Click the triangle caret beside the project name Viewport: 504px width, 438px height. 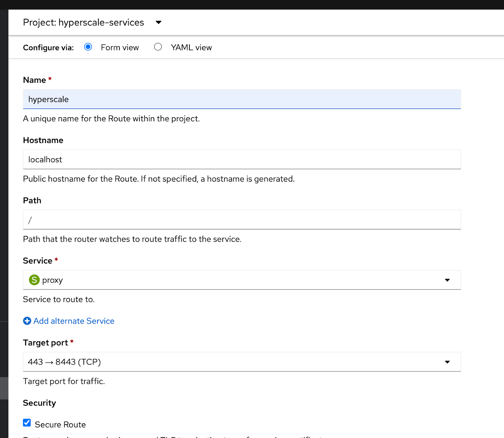(x=159, y=22)
